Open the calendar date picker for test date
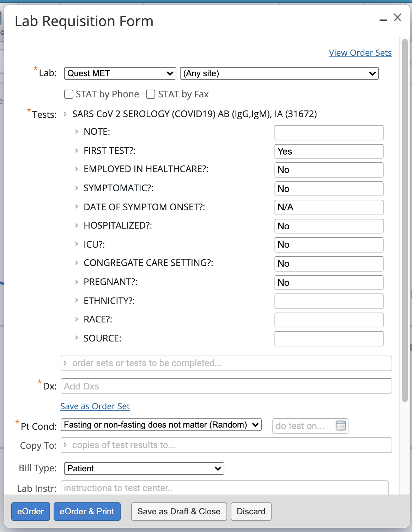The width and height of the screenshot is (412, 532). pyautogui.click(x=340, y=426)
